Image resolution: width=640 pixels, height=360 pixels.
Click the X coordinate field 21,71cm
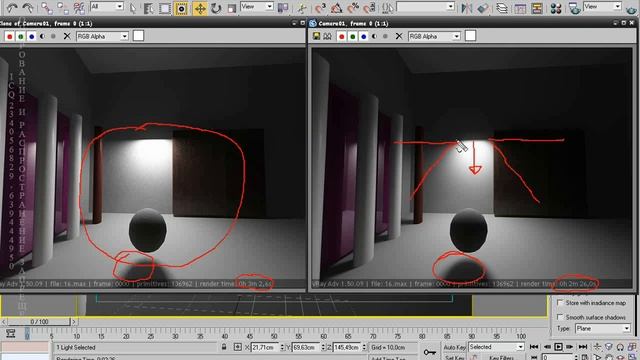tap(265, 347)
